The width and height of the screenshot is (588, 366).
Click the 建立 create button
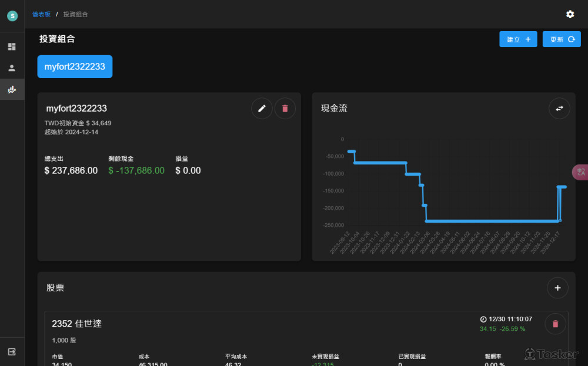pos(518,39)
